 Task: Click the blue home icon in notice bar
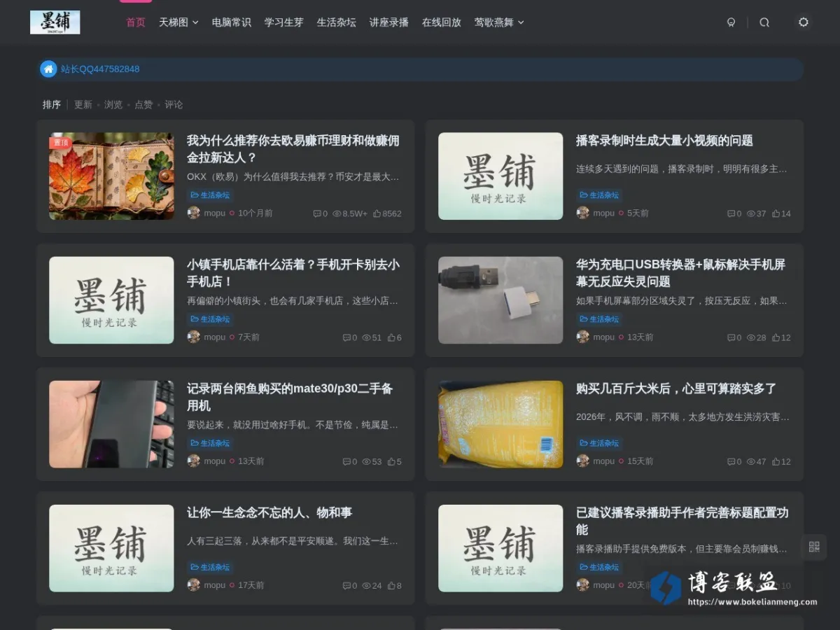click(x=48, y=69)
